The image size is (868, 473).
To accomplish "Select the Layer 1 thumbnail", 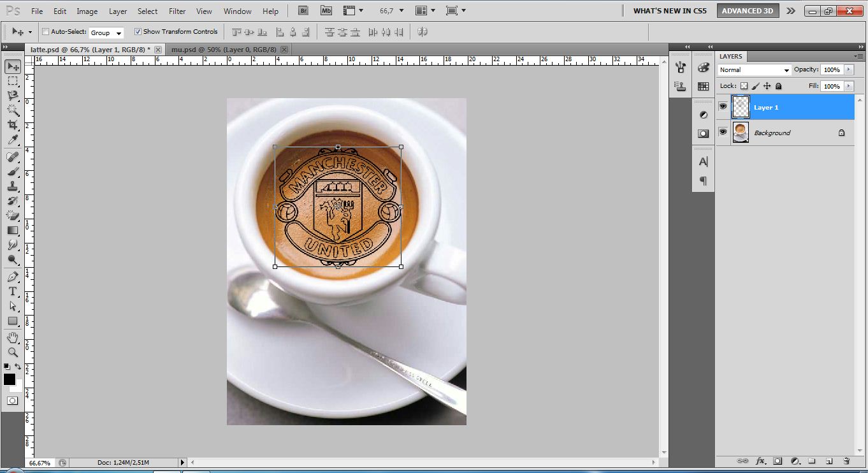I will [x=741, y=107].
